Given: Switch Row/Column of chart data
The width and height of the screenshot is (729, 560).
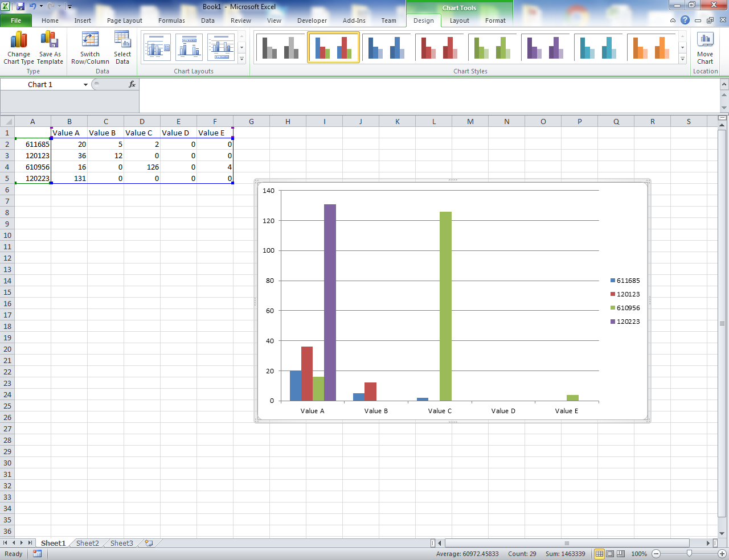Looking at the screenshot, I should (x=90, y=48).
